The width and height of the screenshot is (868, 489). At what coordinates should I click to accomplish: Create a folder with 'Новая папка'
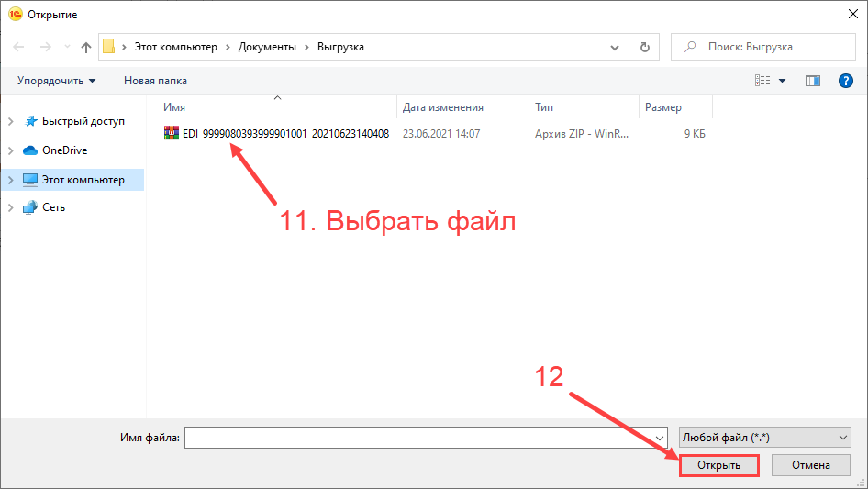(155, 81)
